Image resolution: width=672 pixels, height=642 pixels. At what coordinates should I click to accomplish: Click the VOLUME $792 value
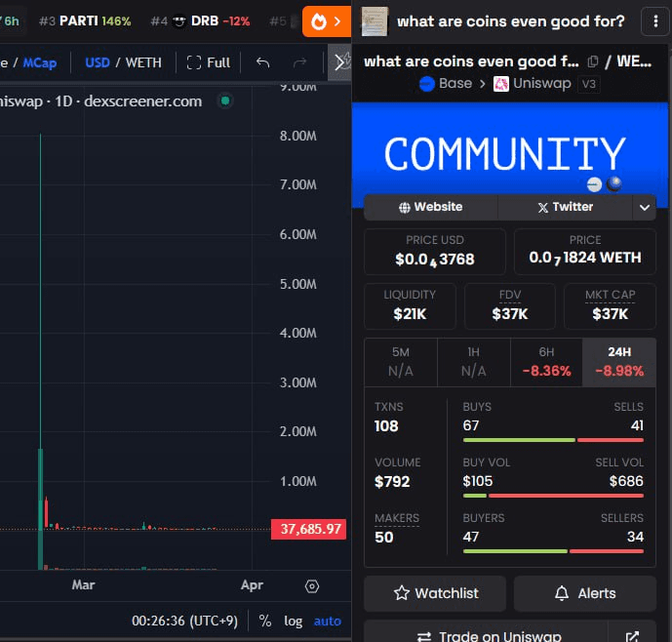[x=392, y=482]
